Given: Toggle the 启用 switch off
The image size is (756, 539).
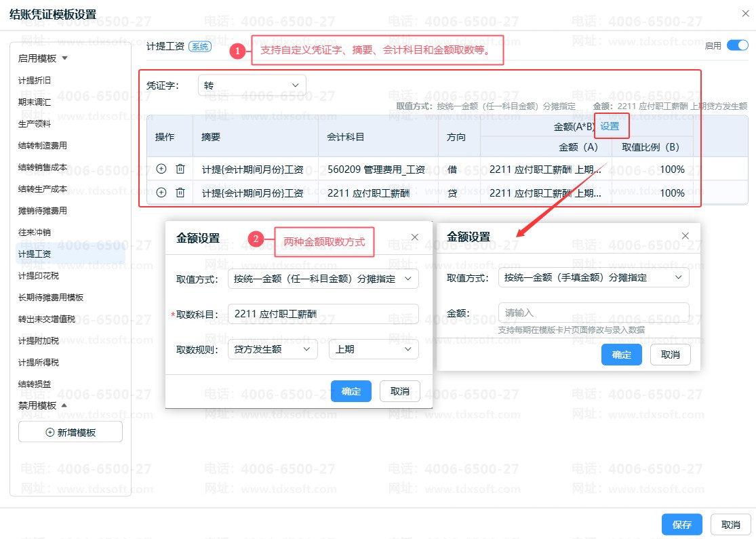Looking at the screenshot, I should [x=736, y=45].
